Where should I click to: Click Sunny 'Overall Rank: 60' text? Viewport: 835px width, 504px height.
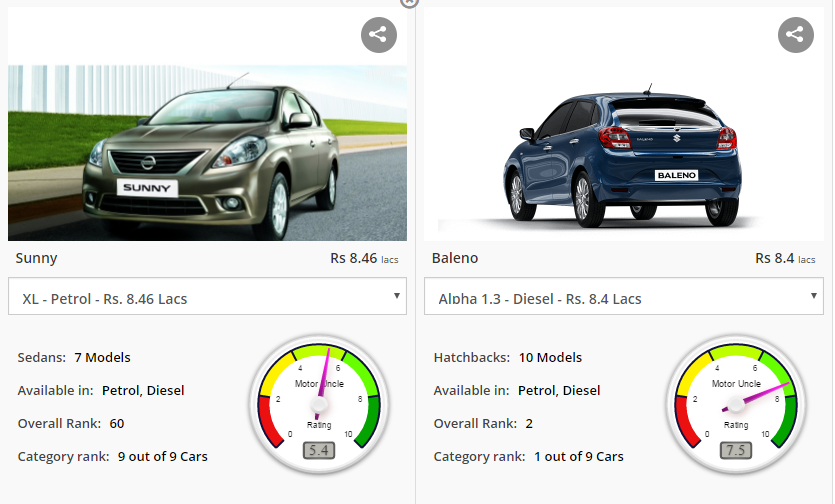[71, 424]
